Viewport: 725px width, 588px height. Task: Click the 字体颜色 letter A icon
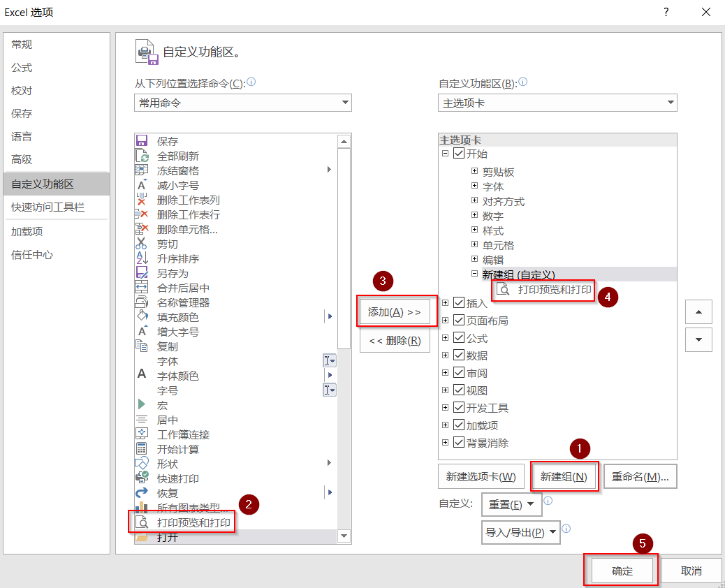click(x=142, y=374)
